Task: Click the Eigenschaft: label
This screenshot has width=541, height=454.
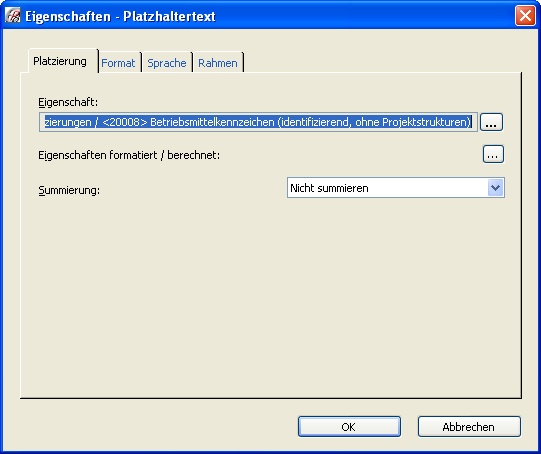Action: tap(68, 102)
